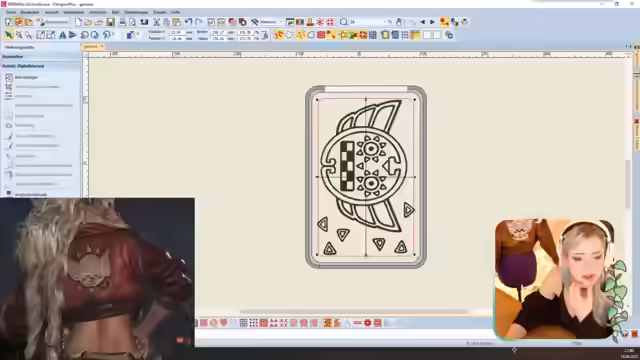
Task: Click the Paste clipboard icon
Action: (176, 22)
